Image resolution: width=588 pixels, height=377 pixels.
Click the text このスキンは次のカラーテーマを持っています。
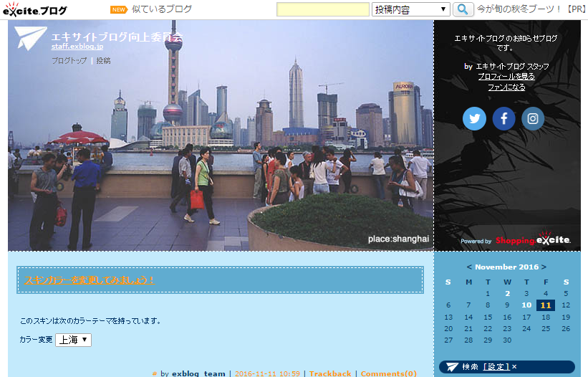click(x=91, y=321)
